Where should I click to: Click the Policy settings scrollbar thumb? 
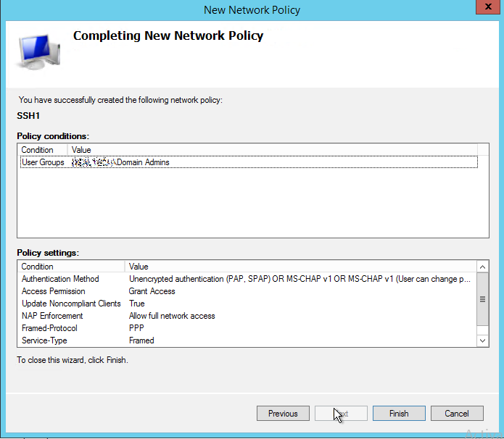pyautogui.click(x=484, y=299)
